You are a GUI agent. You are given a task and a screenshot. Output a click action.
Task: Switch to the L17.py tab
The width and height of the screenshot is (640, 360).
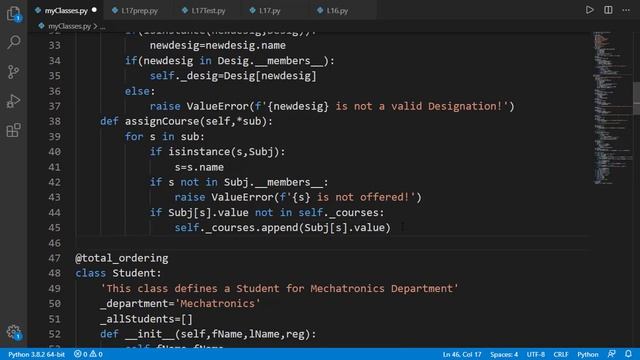pos(269,11)
